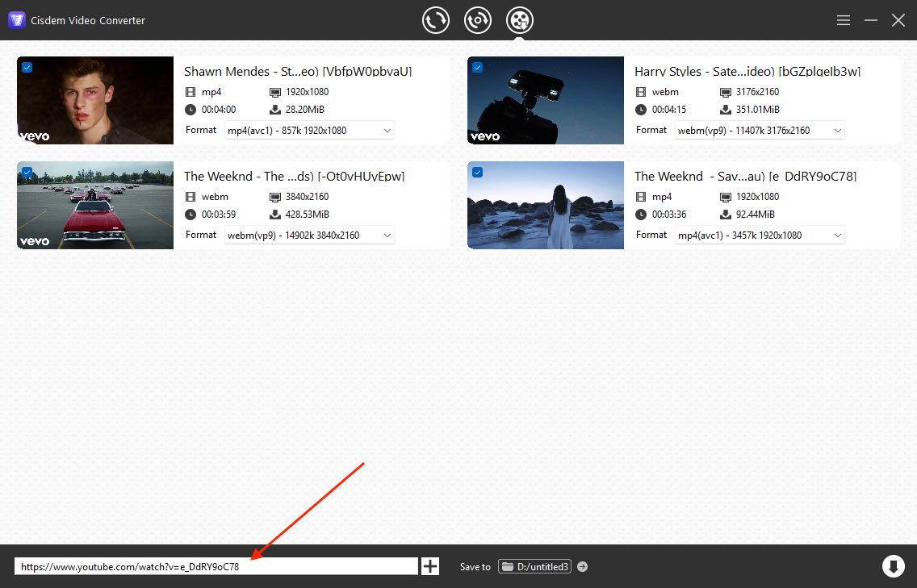This screenshot has height=588, width=917.
Task: Open format dropdown showing mp4(avc1) 3457k 1920x1080
Action: click(x=760, y=235)
